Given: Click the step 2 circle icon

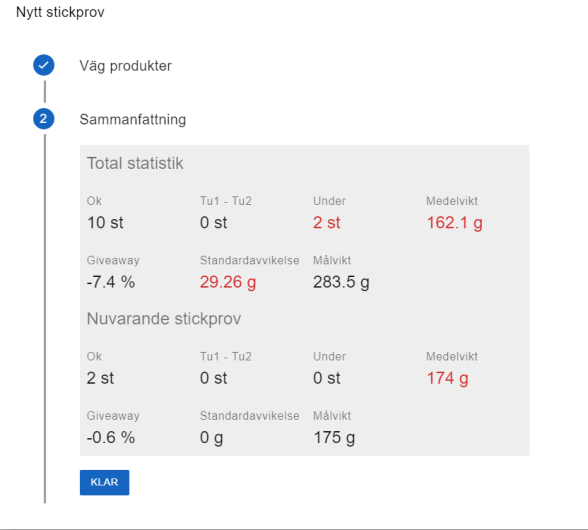Looking at the screenshot, I should point(44,119).
